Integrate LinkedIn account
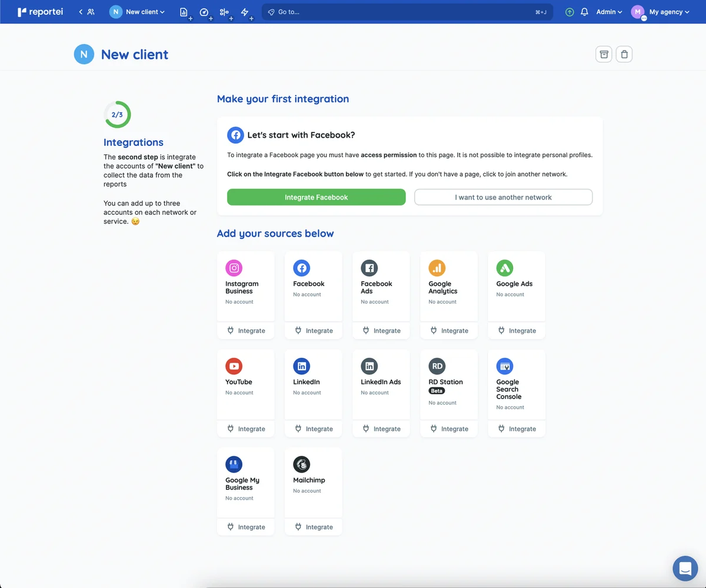This screenshot has height=588, width=706. [x=314, y=429]
